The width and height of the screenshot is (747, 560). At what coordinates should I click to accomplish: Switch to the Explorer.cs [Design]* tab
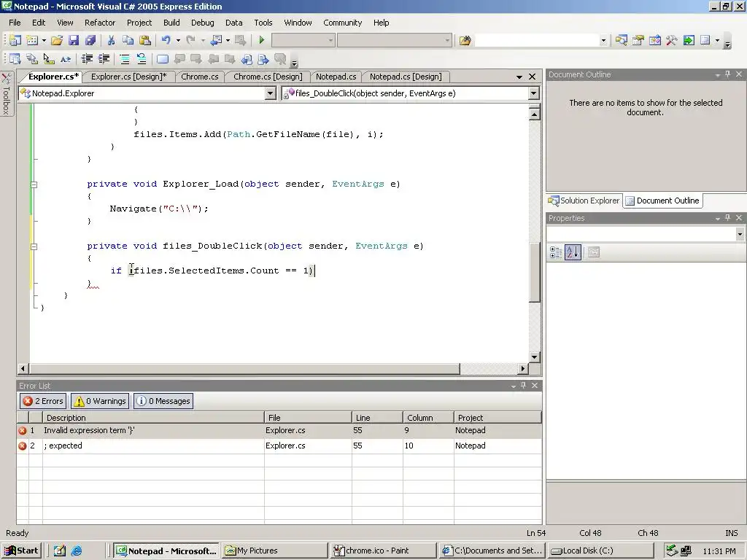pos(128,77)
